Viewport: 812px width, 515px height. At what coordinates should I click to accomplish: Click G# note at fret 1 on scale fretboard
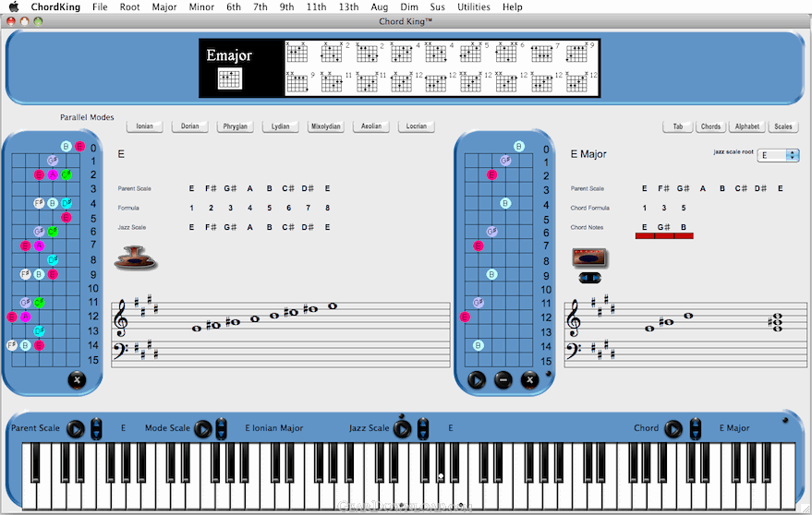53,161
